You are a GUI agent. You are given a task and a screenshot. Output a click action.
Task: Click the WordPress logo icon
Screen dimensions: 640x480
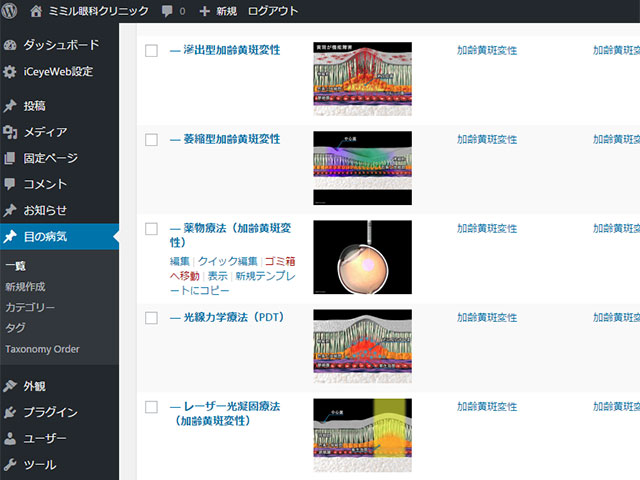(x=9, y=11)
